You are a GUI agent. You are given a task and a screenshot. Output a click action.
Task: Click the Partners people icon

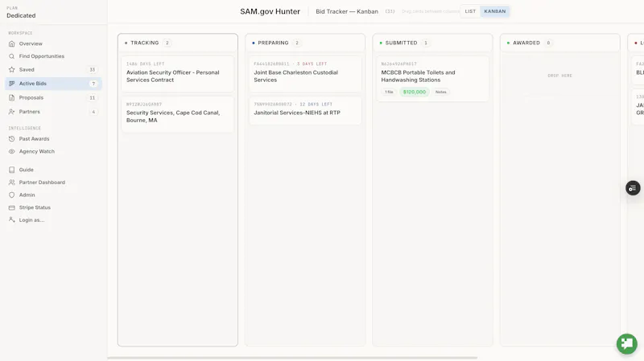point(11,112)
